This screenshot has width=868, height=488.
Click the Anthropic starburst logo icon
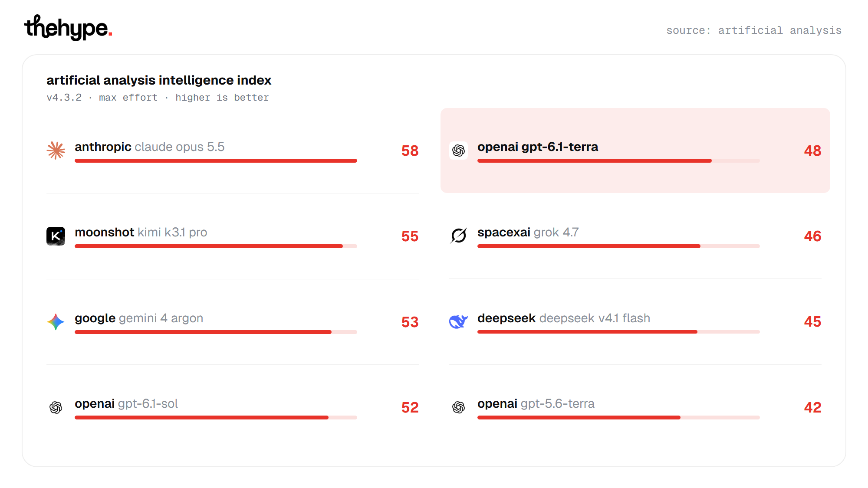tap(56, 151)
